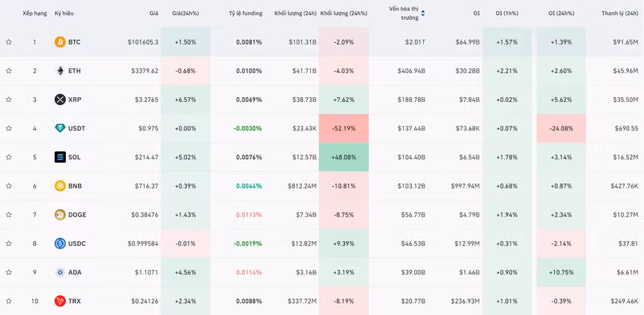The height and width of the screenshot is (315, 644).
Task: Sort by Vốn hóa thị trường header text
Action: [x=404, y=14]
